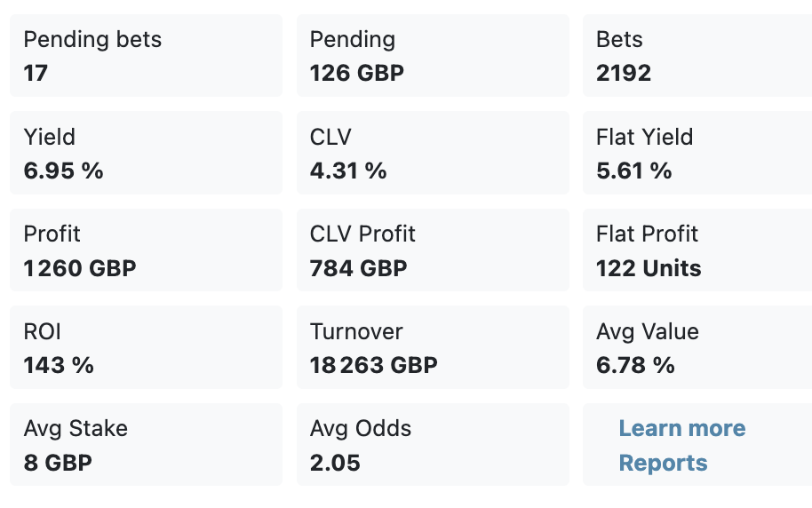The height and width of the screenshot is (508, 812).
Task: Click the Learn more link
Action: [x=682, y=428]
